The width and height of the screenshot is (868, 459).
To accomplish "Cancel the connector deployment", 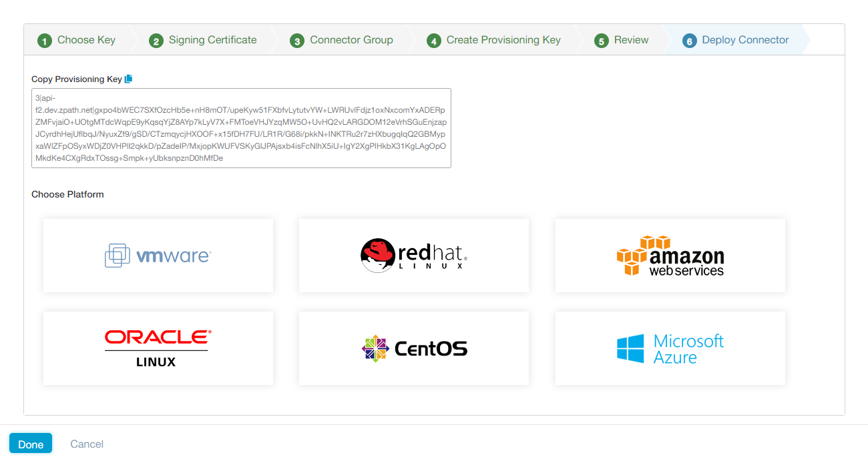I will click(x=86, y=443).
